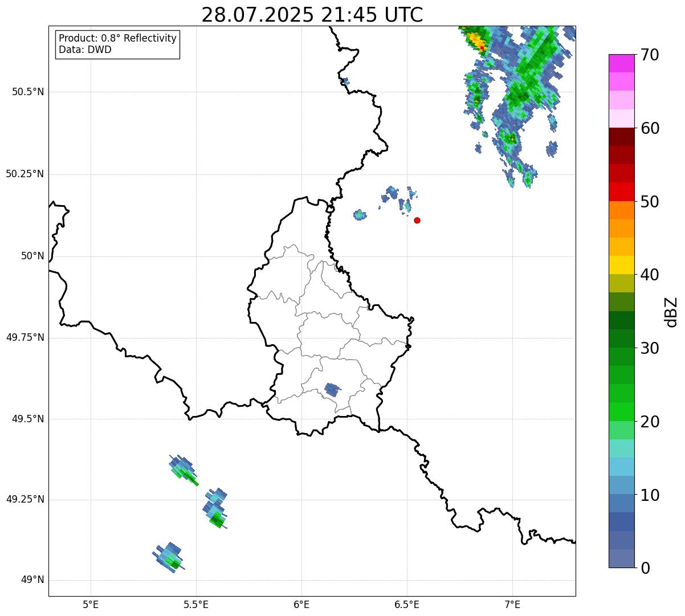Click the 50°N latitude label
Image resolution: width=685 pixels, height=616 pixels.
pos(32,256)
